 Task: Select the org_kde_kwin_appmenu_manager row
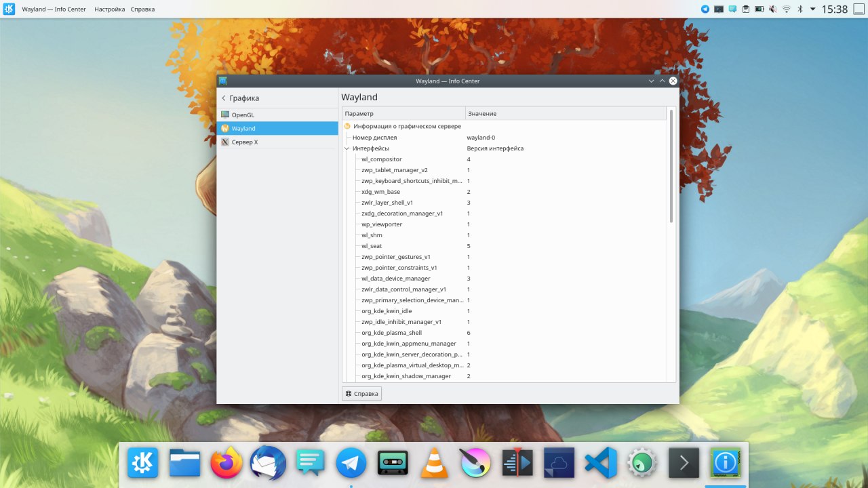[505, 344]
